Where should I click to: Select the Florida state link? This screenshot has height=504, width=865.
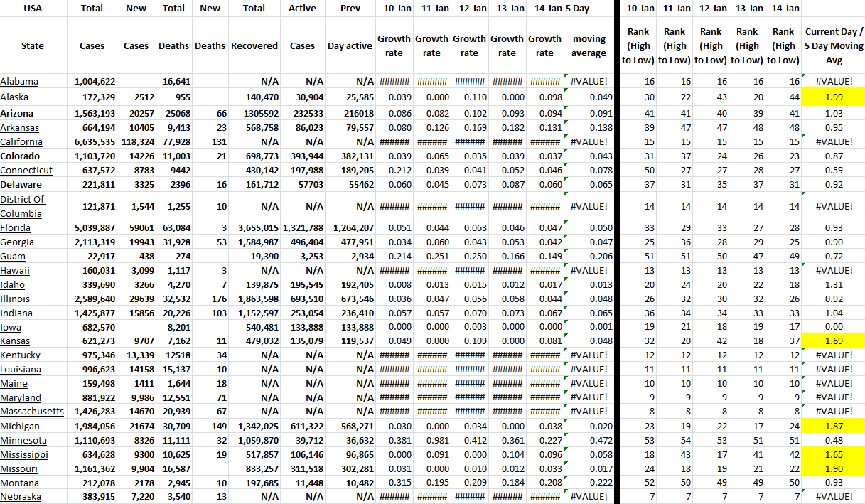(x=16, y=228)
